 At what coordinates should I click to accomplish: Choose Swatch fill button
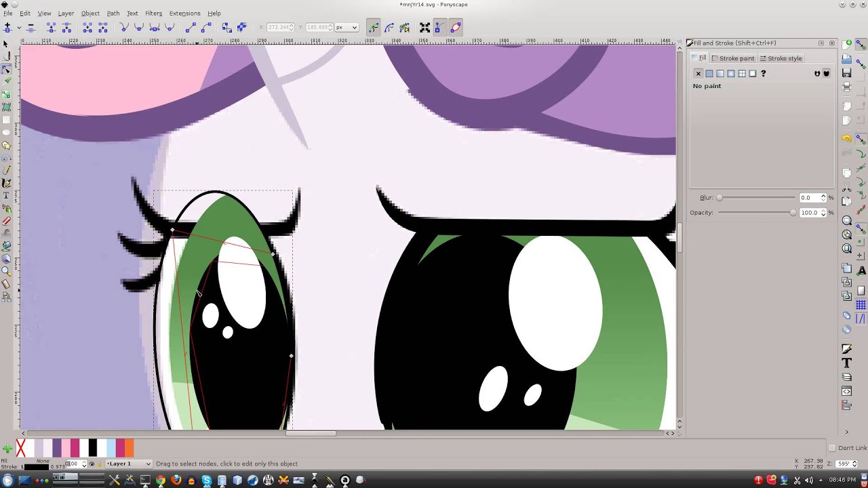pos(753,73)
